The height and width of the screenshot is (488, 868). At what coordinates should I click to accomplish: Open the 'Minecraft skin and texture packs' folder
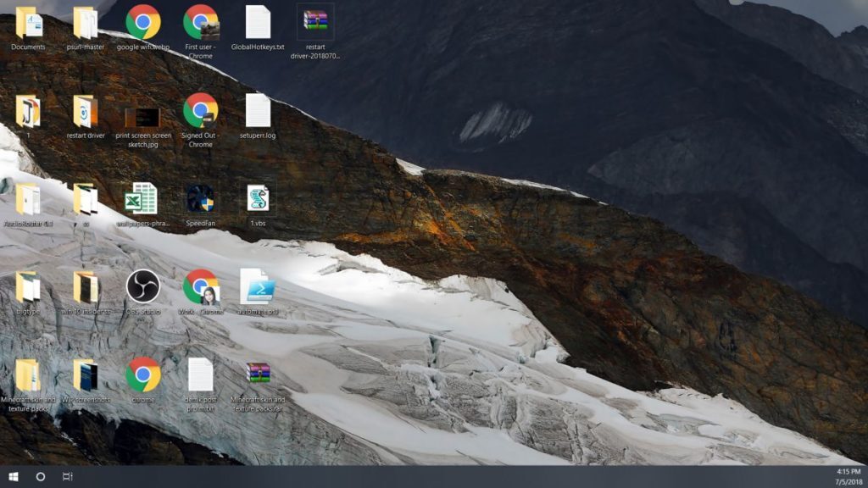tap(28, 375)
